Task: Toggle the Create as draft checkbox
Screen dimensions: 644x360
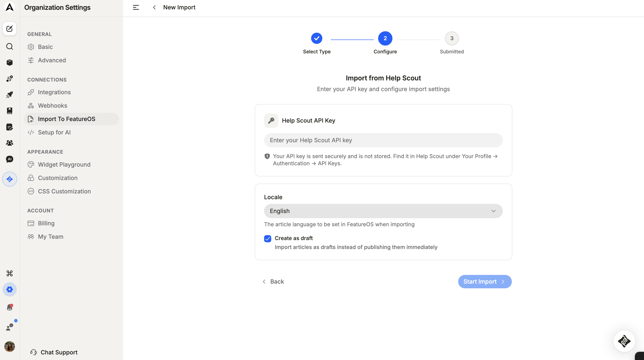Action: tap(267, 239)
